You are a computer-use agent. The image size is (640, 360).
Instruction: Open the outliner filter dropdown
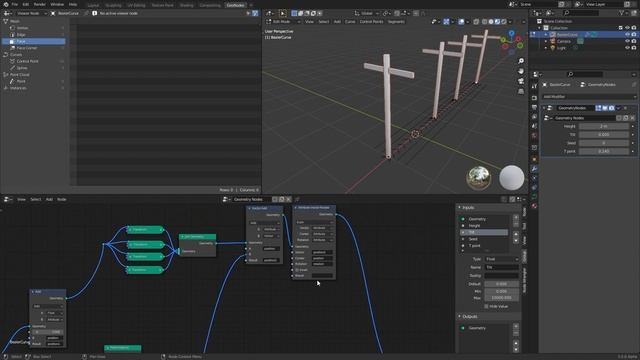pyautogui.click(x=624, y=13)
